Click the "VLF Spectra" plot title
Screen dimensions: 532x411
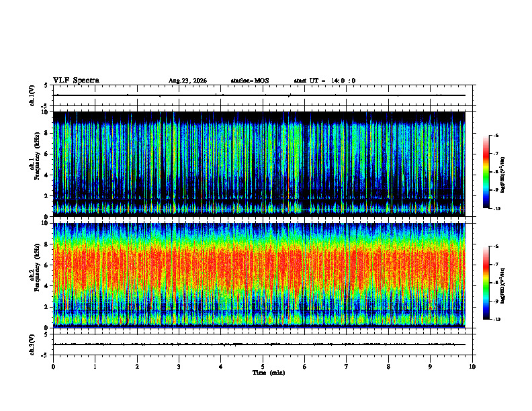[x=76, y=81]
